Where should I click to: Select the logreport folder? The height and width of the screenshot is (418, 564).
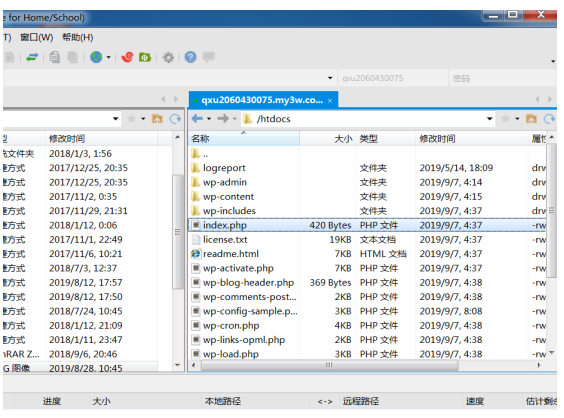pos(224,168)
